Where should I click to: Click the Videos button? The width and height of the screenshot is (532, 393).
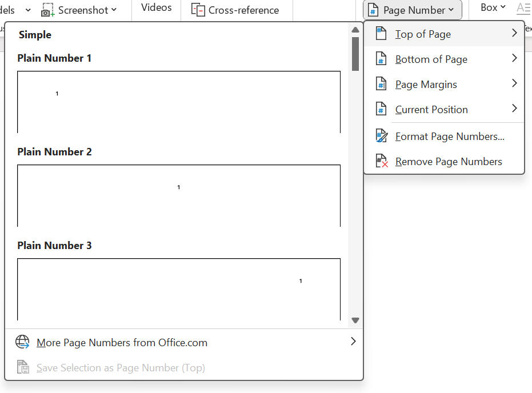coord(156,7)
